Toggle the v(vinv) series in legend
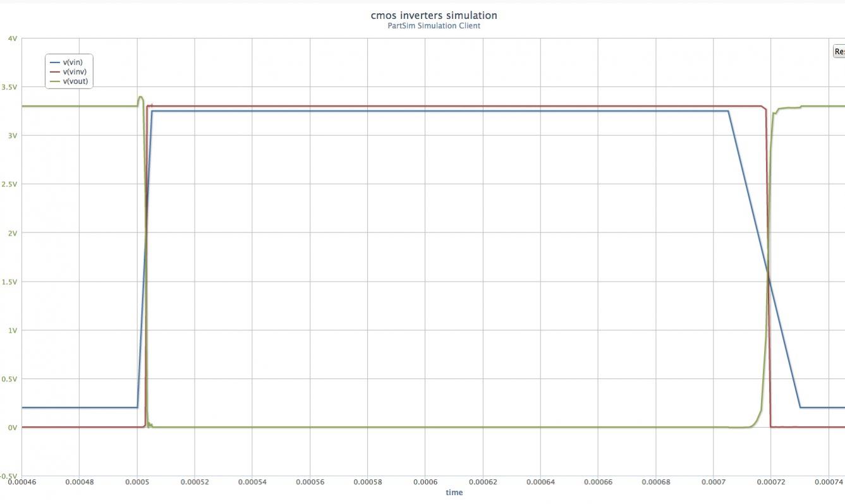Viewport: 845px width, 504px height. click(68, 71)
